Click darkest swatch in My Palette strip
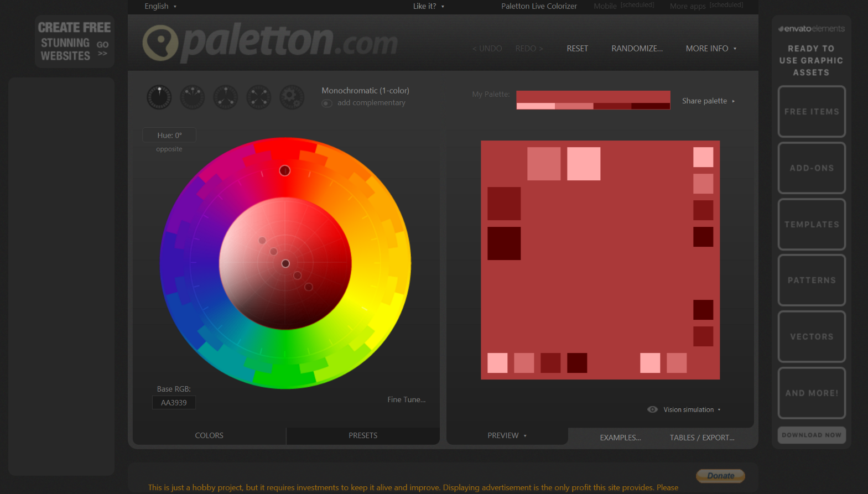The width and height of the screenshot is (868, 494). [x=651, y=106]
